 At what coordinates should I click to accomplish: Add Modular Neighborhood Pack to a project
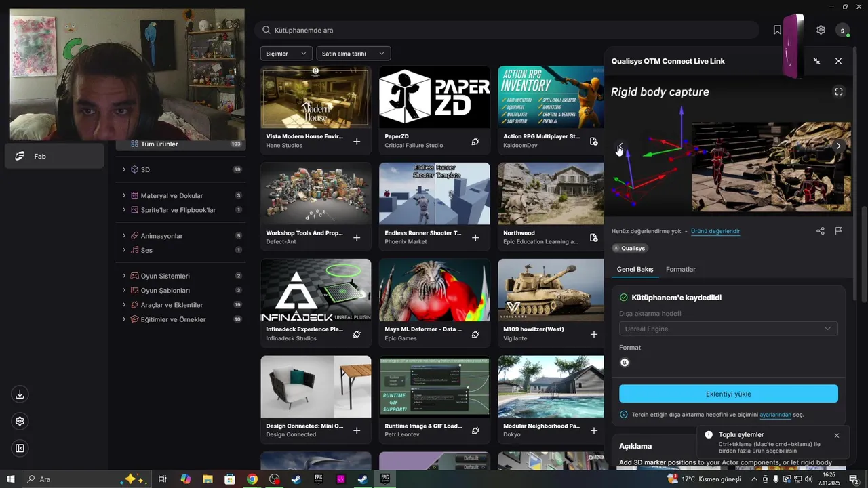tap(594, 430)
